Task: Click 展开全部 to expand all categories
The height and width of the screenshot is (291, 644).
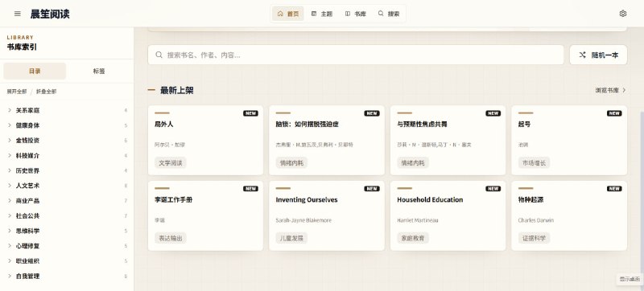Action: (x=17, y=92)
